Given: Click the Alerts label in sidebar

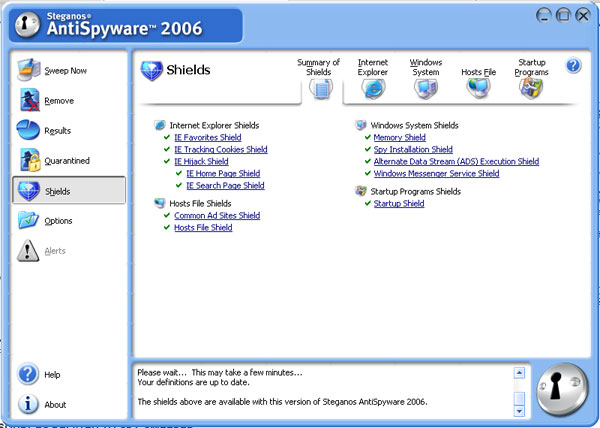Looking at the screenshot, I should click(x=55, y=251).
